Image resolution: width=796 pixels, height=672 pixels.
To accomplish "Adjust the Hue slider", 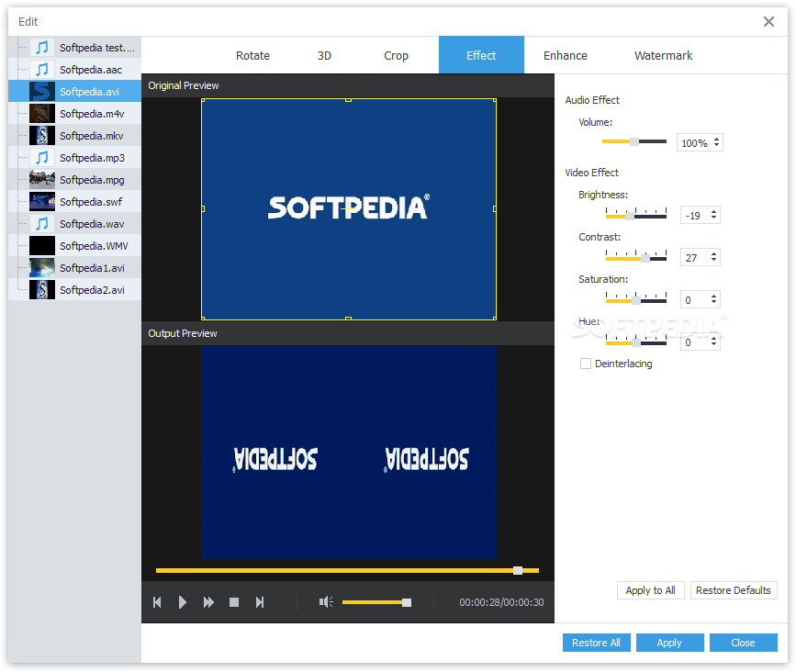I will pos(635,342).
